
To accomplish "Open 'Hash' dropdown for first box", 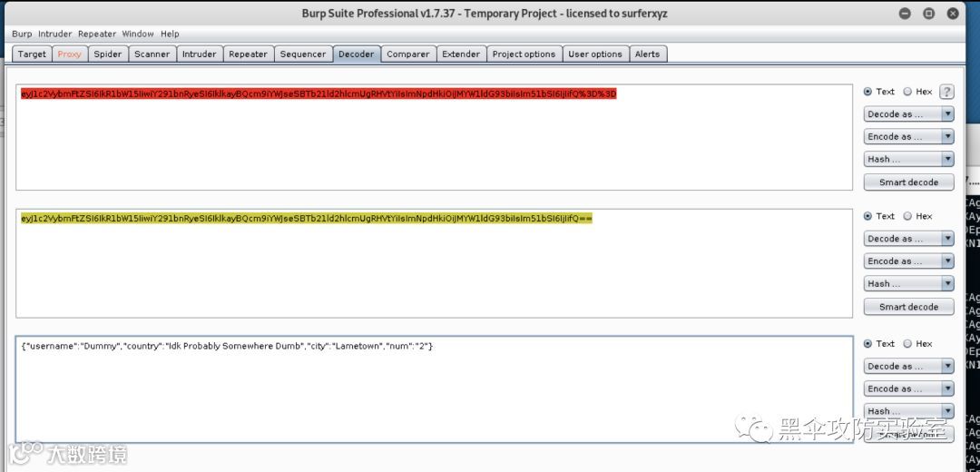I will (x=908, y=159).
